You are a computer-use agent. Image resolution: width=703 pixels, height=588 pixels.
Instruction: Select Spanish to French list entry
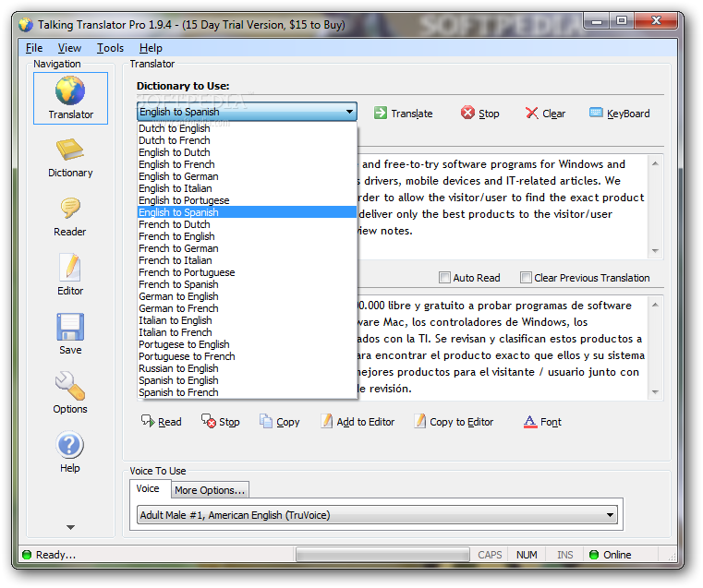tap(247, 392)
